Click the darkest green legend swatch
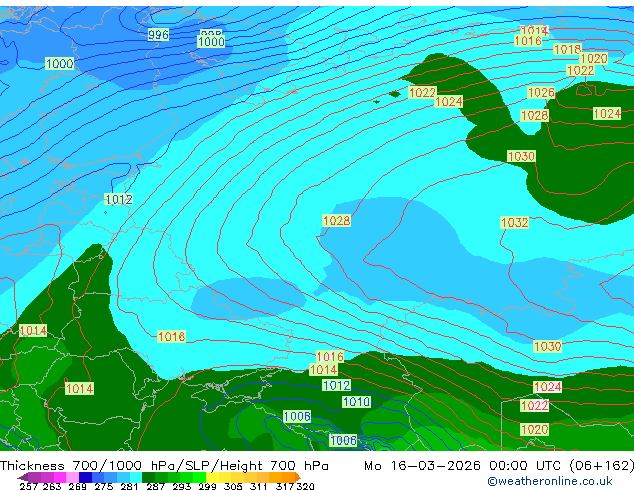This screenshot has height=490, width=634. [148, 477]
